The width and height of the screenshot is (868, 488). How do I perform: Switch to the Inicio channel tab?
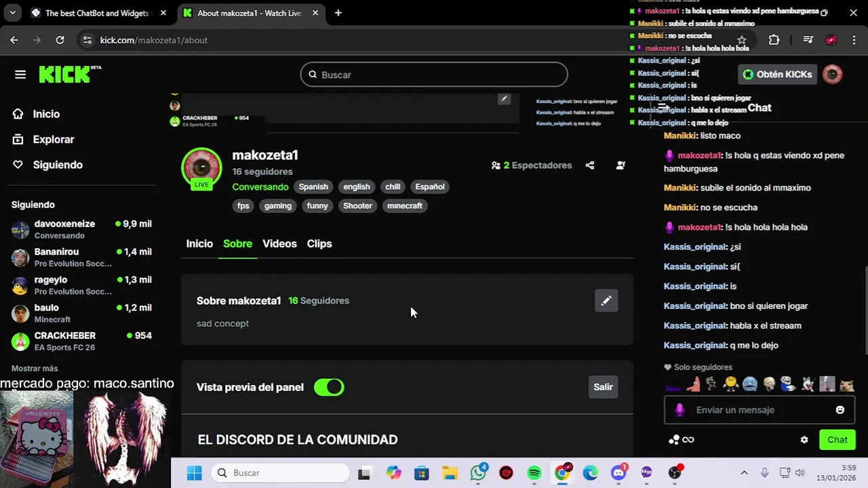coord(199,244)
